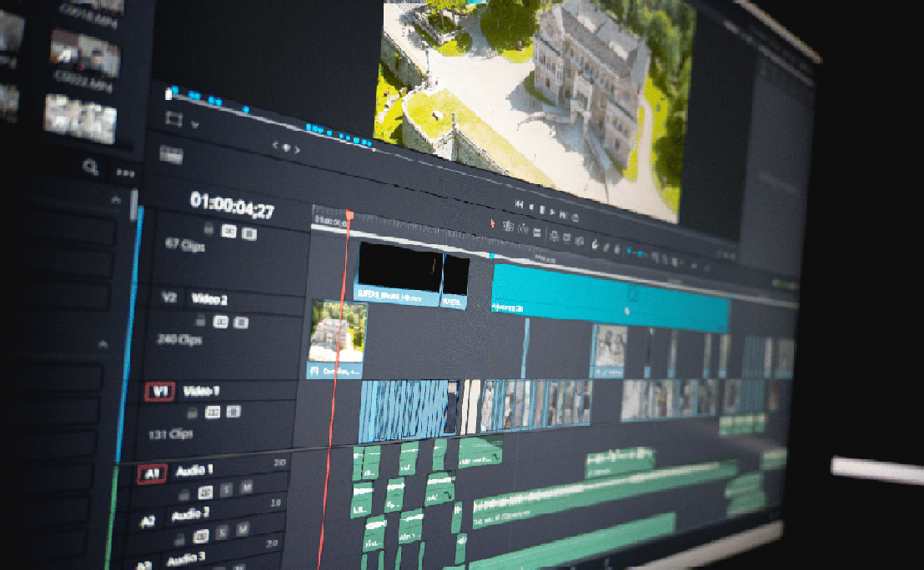Image resolution: width=924 pixels, height=570 pixels.
Task: Click the A2 track label
Action: coord(148,521)
